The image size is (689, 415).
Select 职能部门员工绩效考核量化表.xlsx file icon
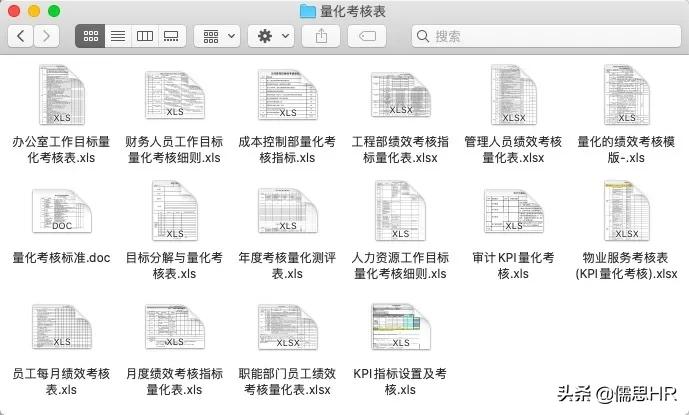[288, 327]
